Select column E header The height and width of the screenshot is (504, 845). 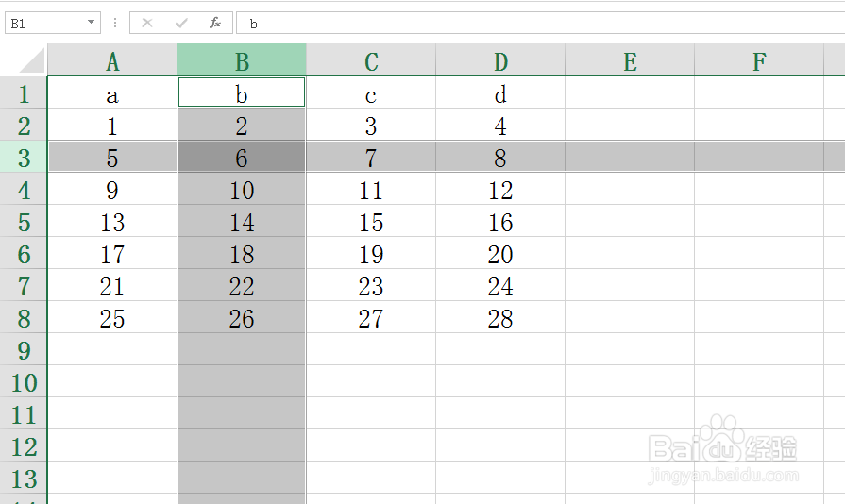[630, 59]
